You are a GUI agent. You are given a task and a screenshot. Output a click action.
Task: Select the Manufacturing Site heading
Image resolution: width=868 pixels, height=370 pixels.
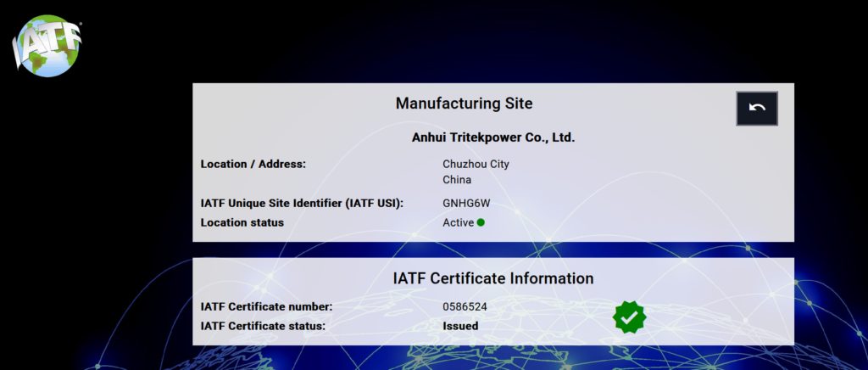click(464, 103)
